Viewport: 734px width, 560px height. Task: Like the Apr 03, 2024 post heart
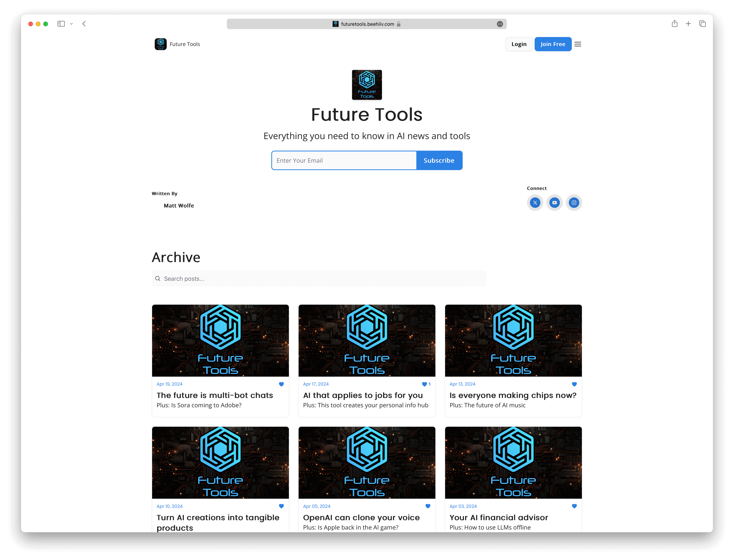574,506
